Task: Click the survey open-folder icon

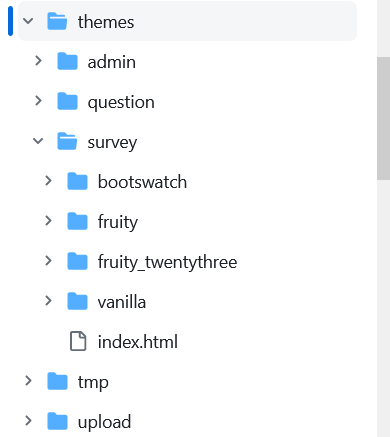Action: tap(67, 141)
